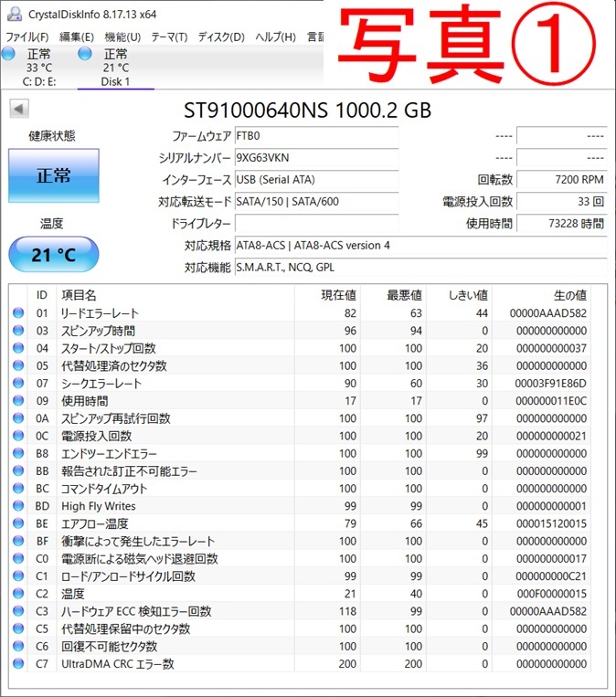Viewport: 616px width, 697px height.
Task: Click status dot for ID C0 row
Action: tap(18, 558)
